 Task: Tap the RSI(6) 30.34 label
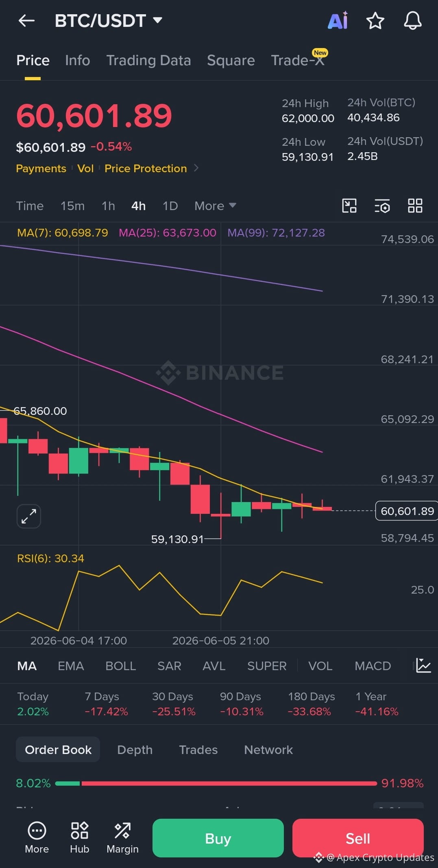pyautogui.click(x=50, y=558)
